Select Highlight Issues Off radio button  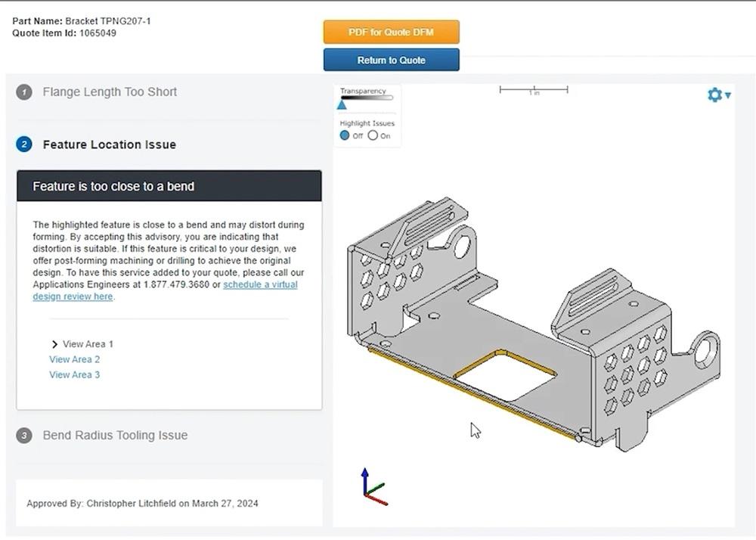pyautogui.click(x=344, y=135)
